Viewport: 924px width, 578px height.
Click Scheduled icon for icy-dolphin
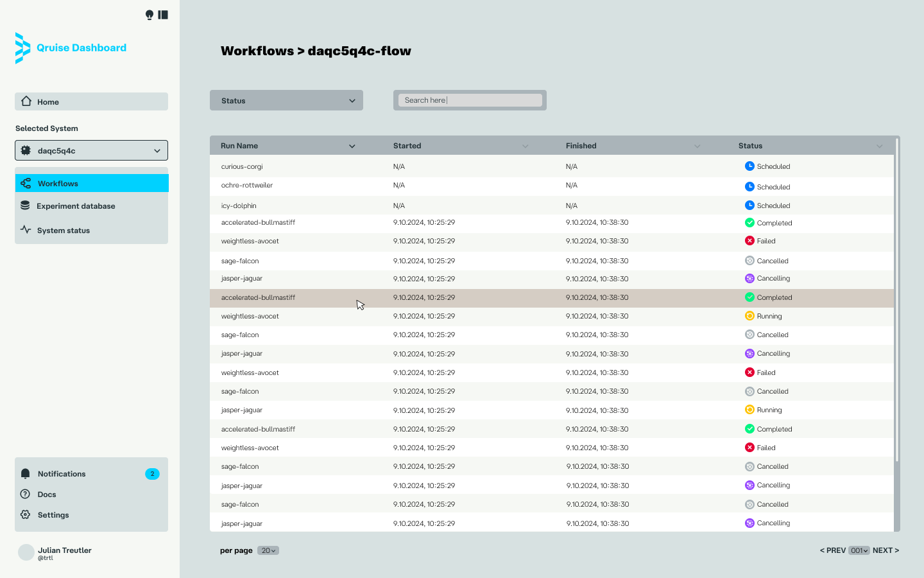749,206
